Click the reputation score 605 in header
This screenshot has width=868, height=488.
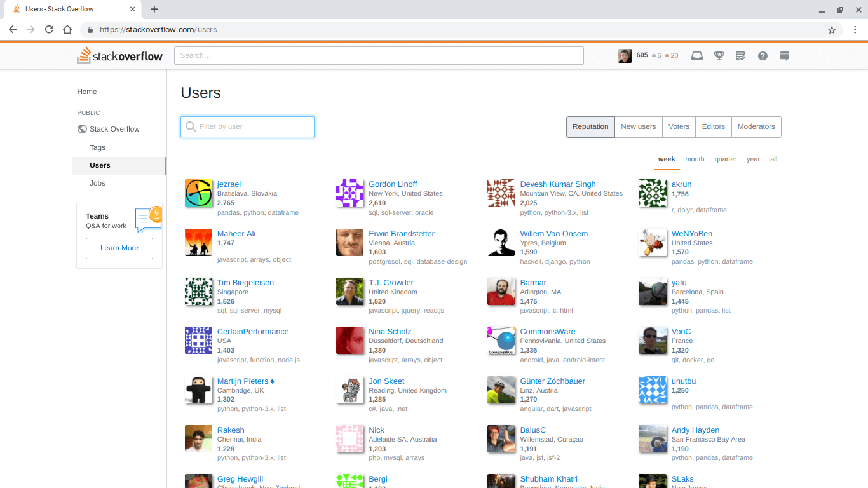coord(642,55)
